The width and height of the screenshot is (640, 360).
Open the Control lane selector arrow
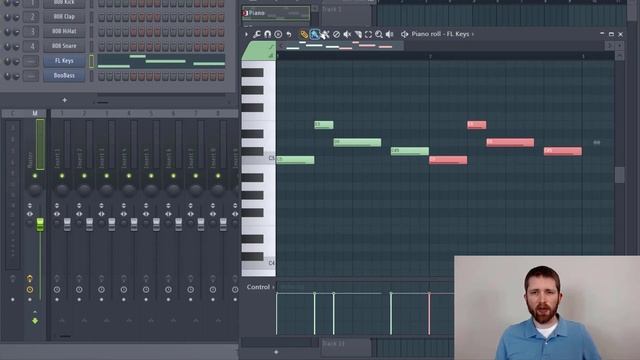coord(273,287)
